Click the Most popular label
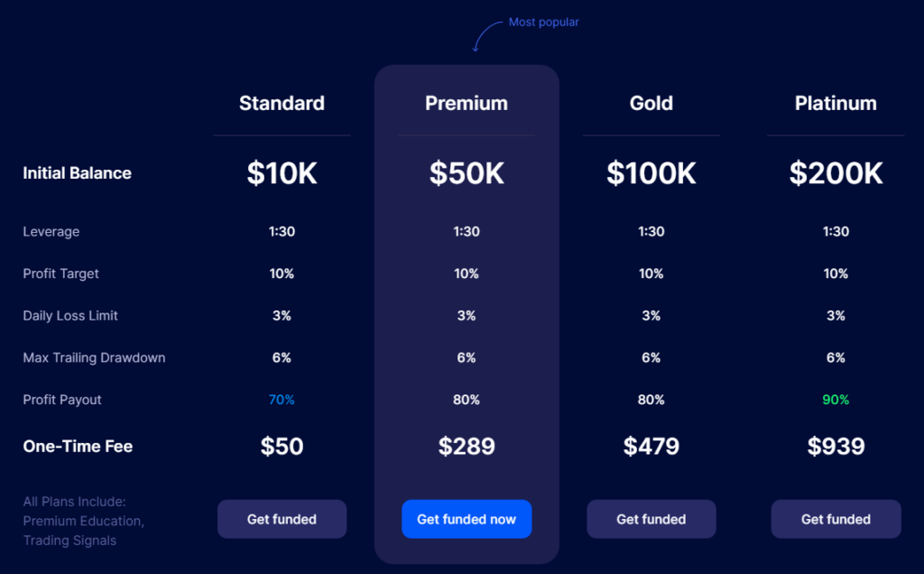Screen dimensions: 924x574 point(543,22)
